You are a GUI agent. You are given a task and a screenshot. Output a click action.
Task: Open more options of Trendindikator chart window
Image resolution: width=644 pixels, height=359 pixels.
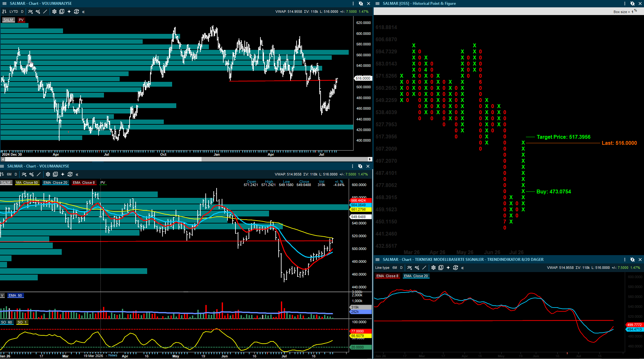click(x=625, y=260)
